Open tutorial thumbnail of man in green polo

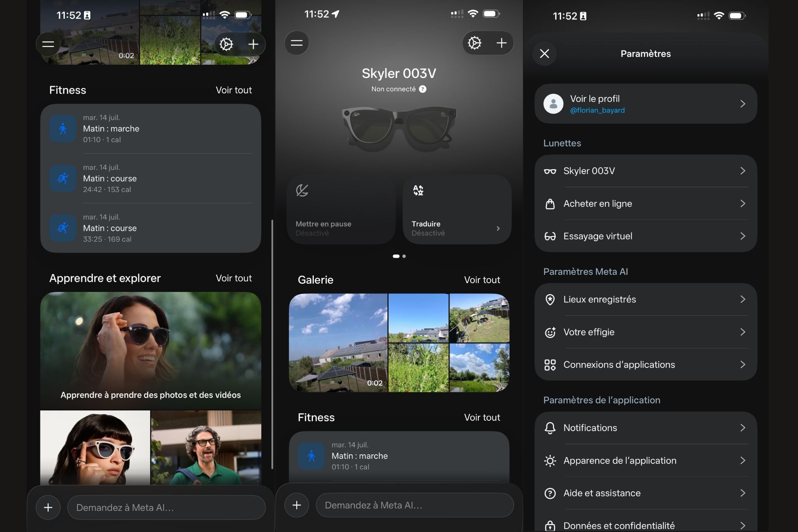pyautogui.click(x=206, y=448)
